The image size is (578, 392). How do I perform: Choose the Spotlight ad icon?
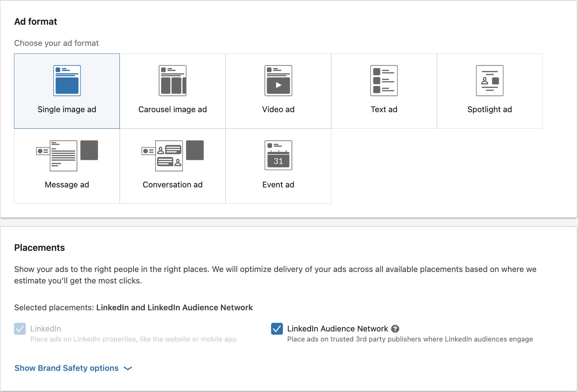[489, 81]
